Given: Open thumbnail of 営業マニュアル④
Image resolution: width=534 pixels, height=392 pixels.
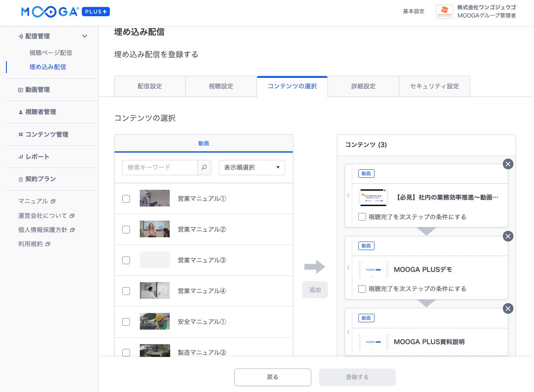Looking at the screenshot, I should pyautogui.click(x=155, y=291).
